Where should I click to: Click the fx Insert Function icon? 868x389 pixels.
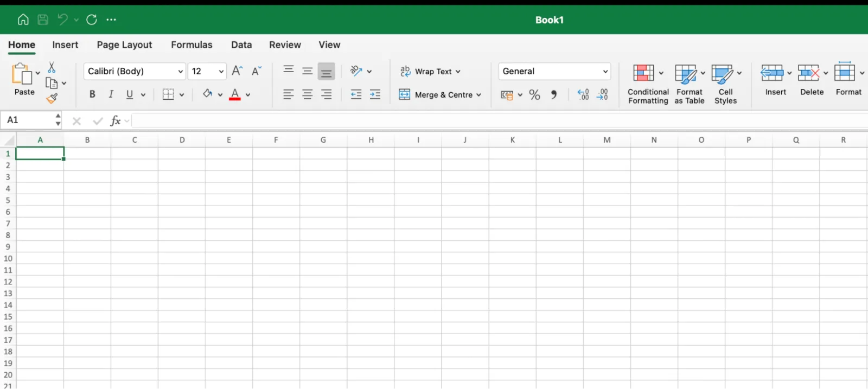click(x=115, y=120)
